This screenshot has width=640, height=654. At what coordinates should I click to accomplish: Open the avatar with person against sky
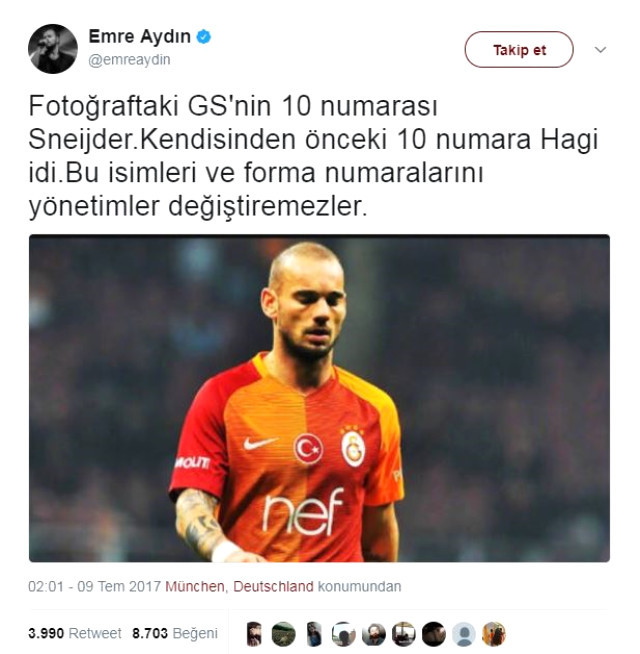click(343, 634)
